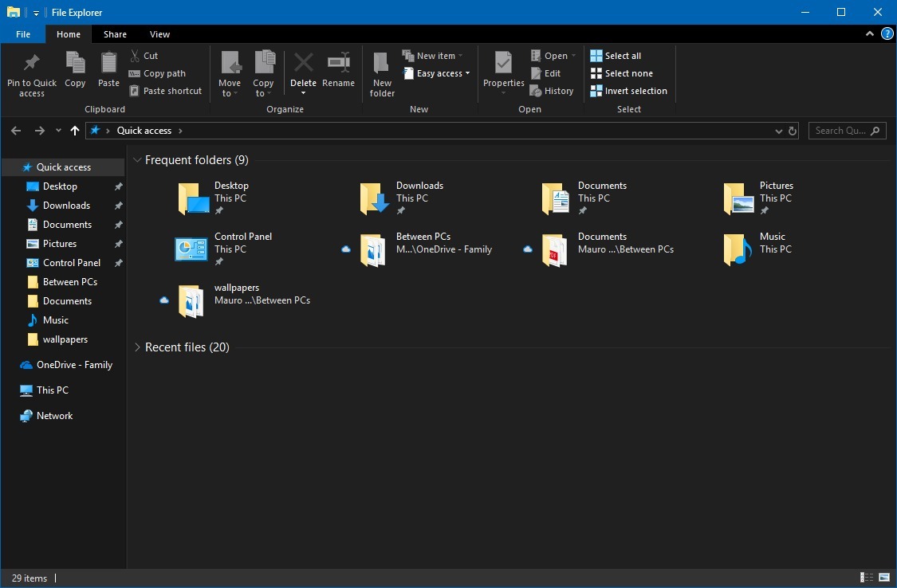The height and width of the screenshot is (588, 897).
Task: Open the Move to dropdown
Action: point(230,74)
